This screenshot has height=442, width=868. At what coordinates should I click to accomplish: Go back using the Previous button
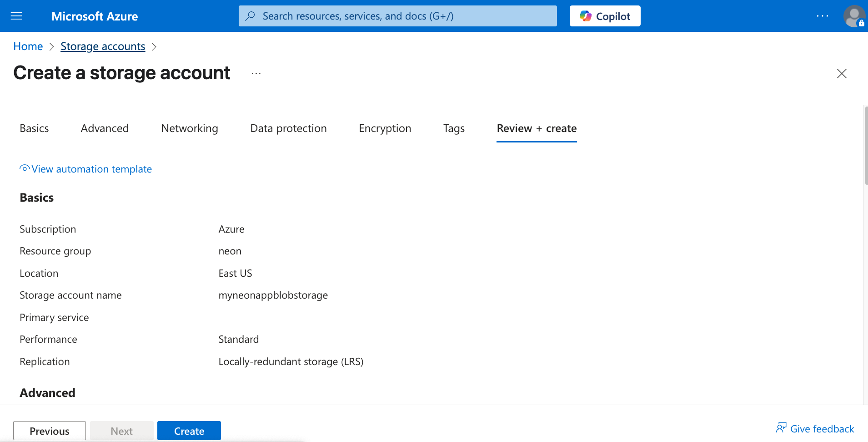49,431
